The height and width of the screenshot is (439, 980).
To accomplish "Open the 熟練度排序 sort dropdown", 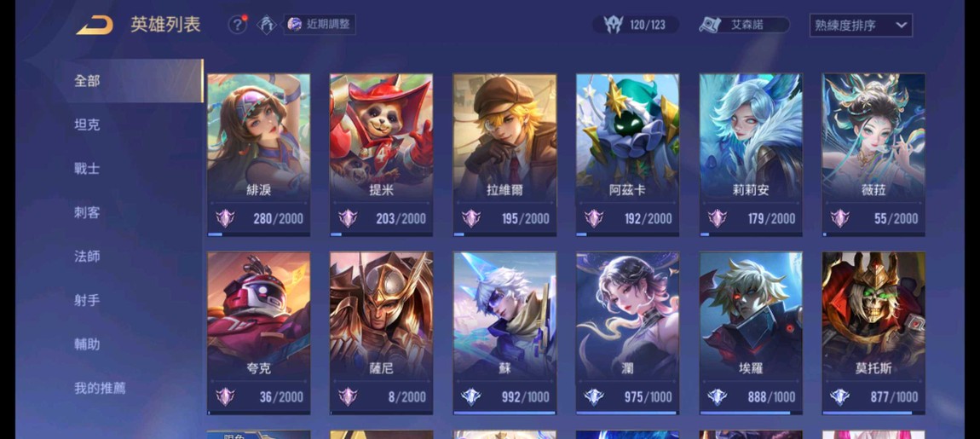I will coord(861,25).
